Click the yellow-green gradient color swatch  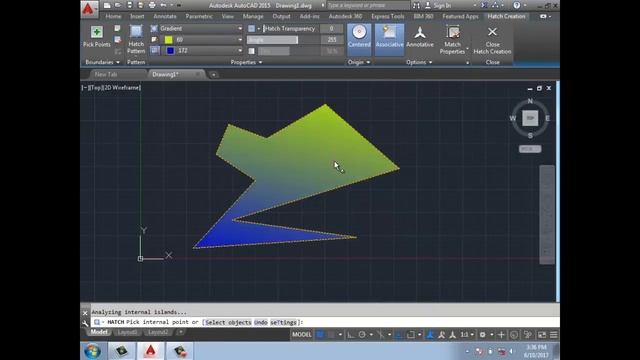(169, 40)
